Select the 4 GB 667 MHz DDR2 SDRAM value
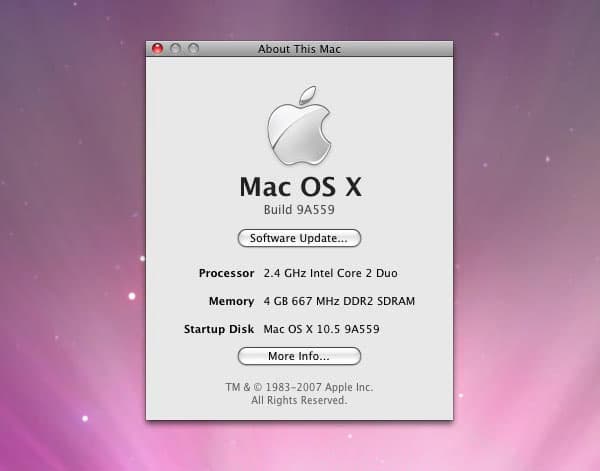 (339, 301)
